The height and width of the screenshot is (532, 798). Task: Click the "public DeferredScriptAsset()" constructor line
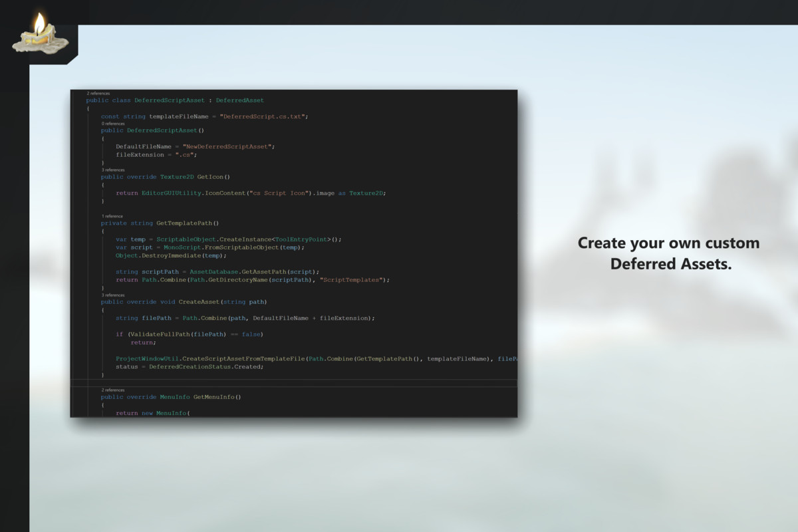153,131
